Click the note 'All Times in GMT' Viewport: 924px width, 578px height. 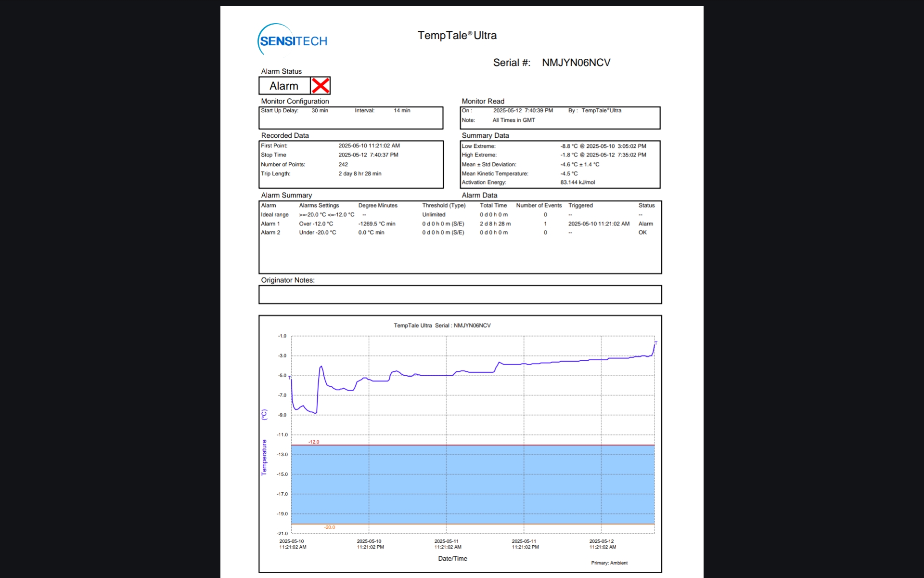pos(513,120)
